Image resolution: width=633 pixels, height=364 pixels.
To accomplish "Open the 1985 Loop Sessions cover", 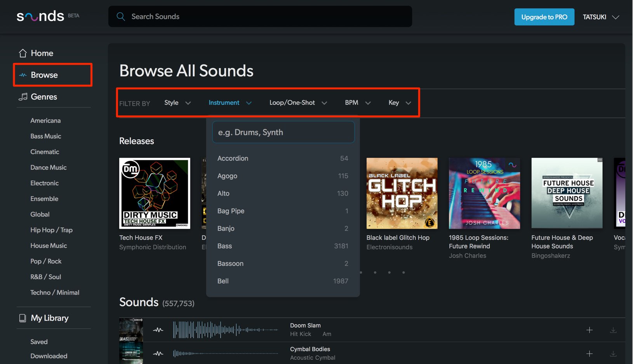I will [484, 193].
